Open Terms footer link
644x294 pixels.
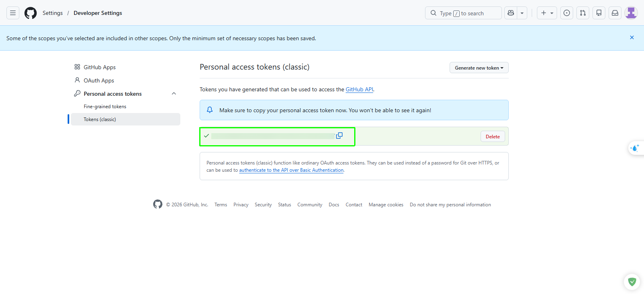tap(221, 205)
